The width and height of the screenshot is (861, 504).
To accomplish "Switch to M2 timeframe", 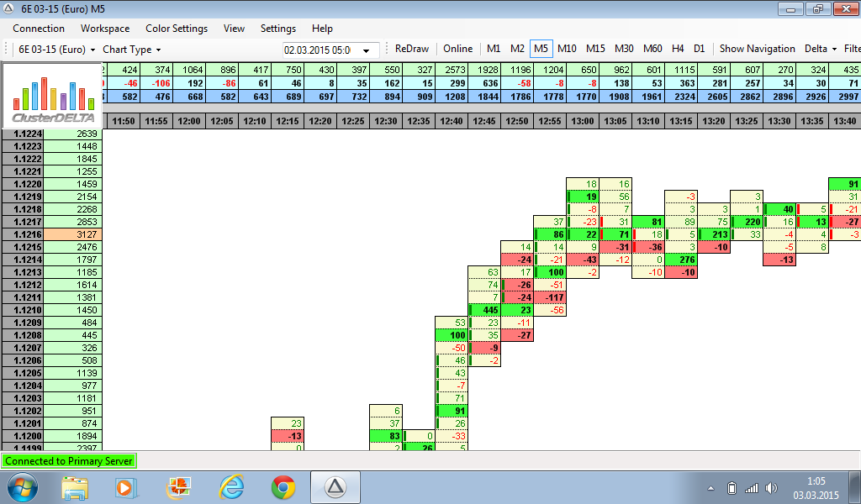I will tap(517, 49).
